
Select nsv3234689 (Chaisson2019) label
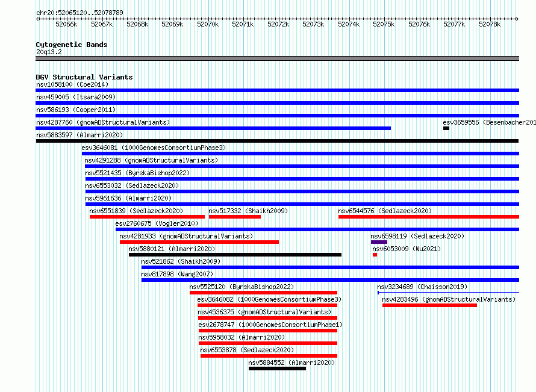click(422, 287)
